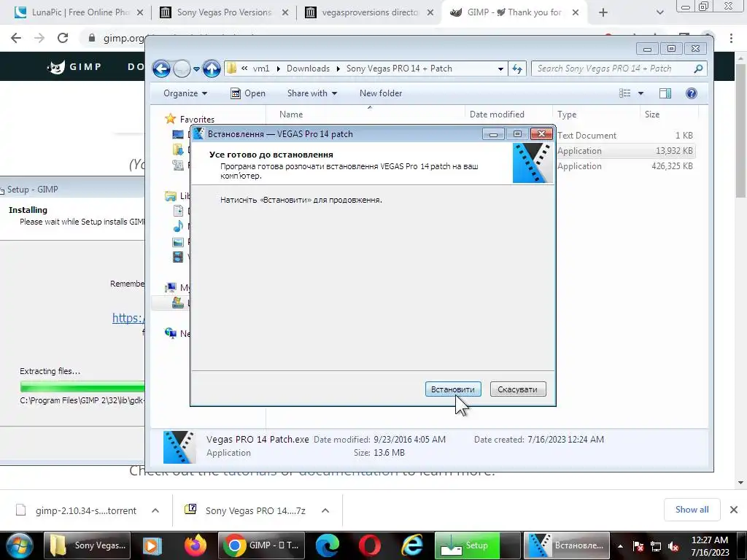Change view icon in Explorer toolbar
This screenshot has height=560, width=747.
pyautogui.click(x=624, y=93)
